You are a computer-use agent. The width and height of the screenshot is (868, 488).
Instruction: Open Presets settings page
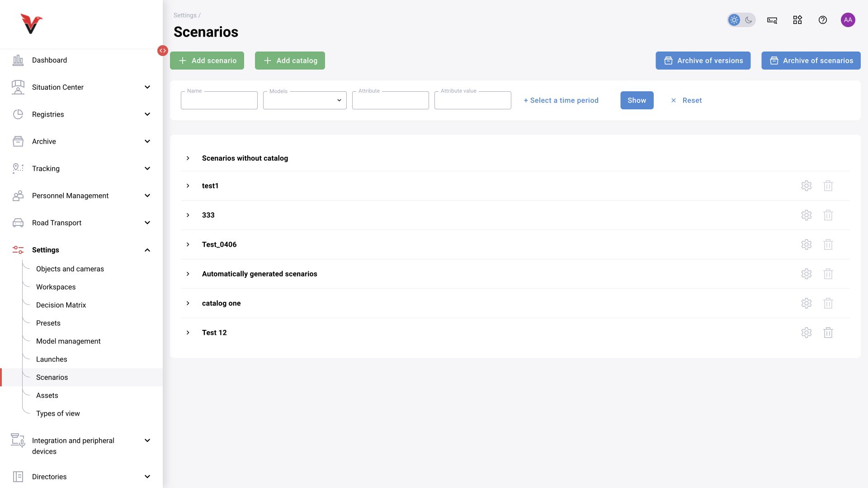click(x=48, y=323)
